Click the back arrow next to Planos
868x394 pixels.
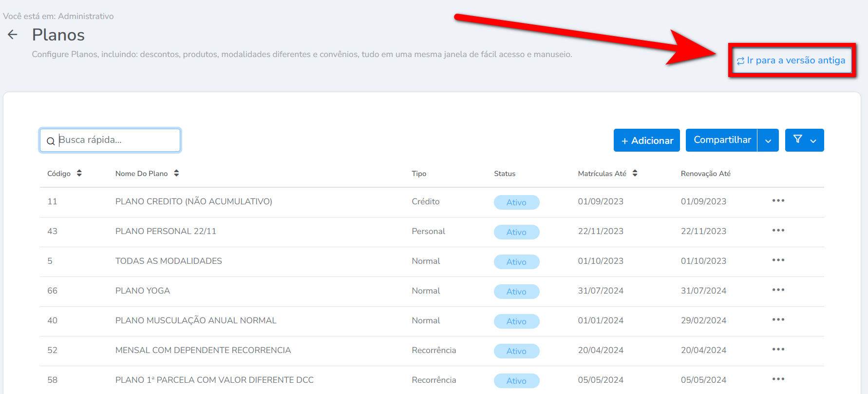[x=13, y=35]
